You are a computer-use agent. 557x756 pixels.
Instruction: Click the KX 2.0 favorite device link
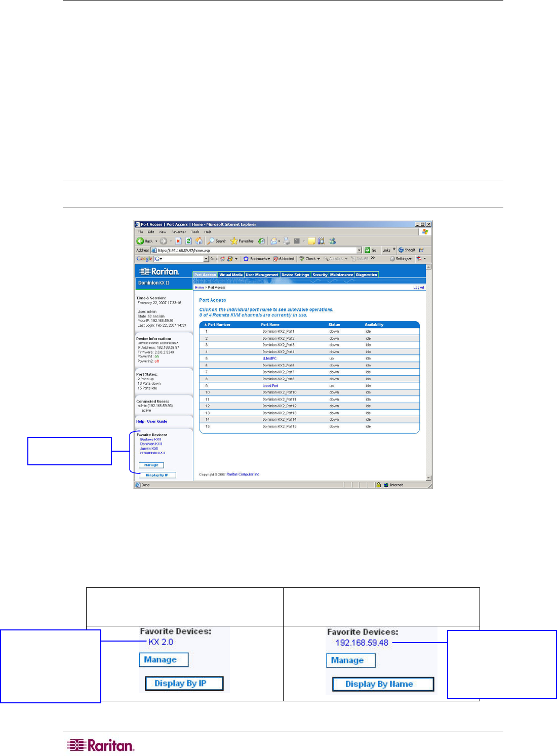click(x=161, y=642)
